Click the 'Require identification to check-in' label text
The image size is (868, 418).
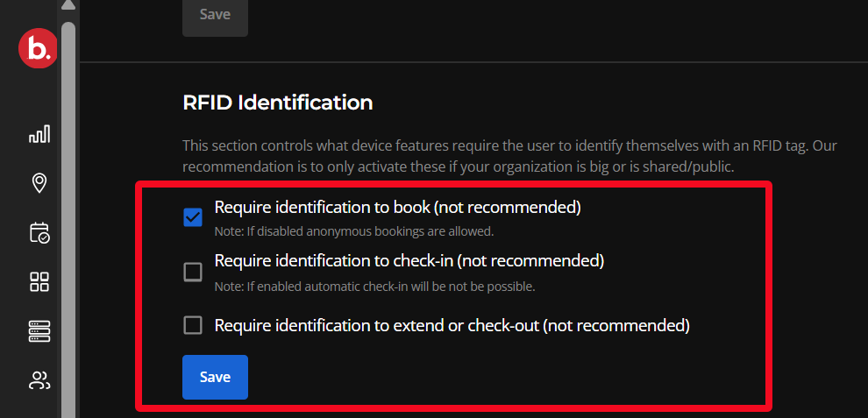point(409,261)
